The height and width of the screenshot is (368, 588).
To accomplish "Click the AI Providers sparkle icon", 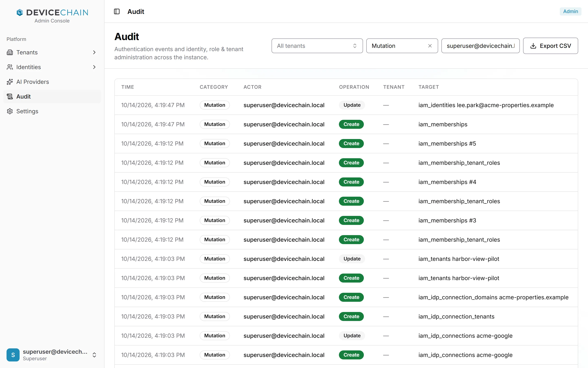I will point(10,82).
